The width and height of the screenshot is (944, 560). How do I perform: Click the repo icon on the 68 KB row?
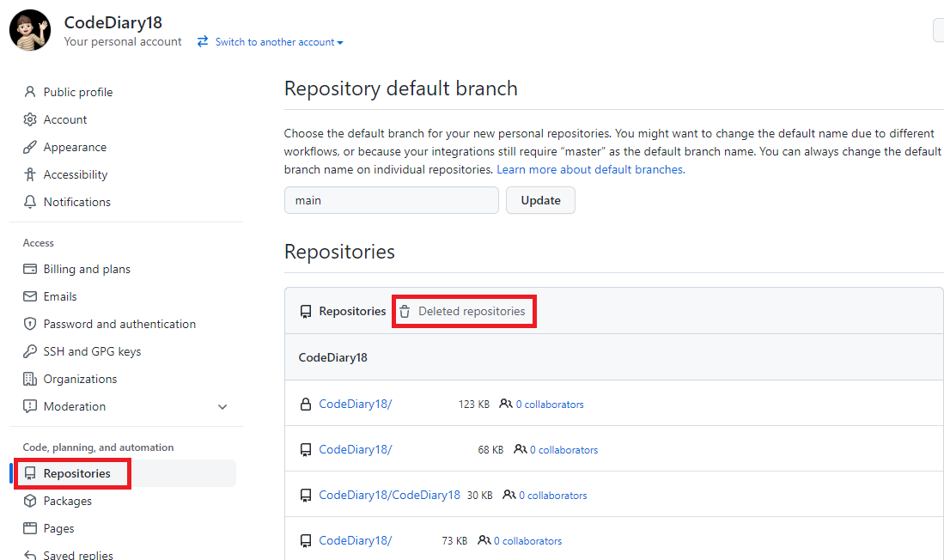pos(306,450)
